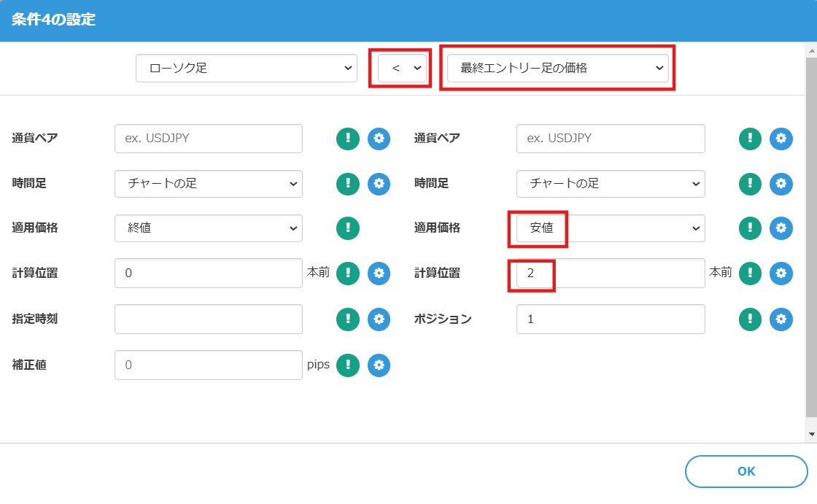Click the info icon beside right 時間足
Image resolution: width=817 pixels, height=504 pixels.
[x=751, y=184]
